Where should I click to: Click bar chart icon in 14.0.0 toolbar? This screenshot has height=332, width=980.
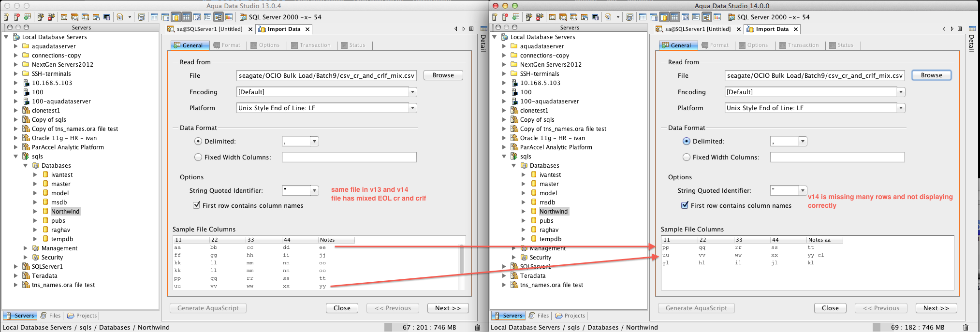click(717, 17)
